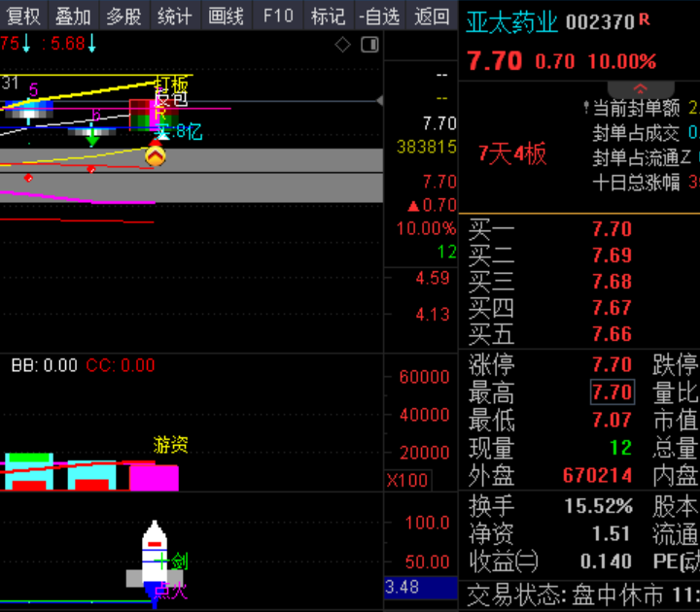Screen dimensions: 700x612
Task: Click the 买一 price 7.70
Action: (x=612, y=229)
